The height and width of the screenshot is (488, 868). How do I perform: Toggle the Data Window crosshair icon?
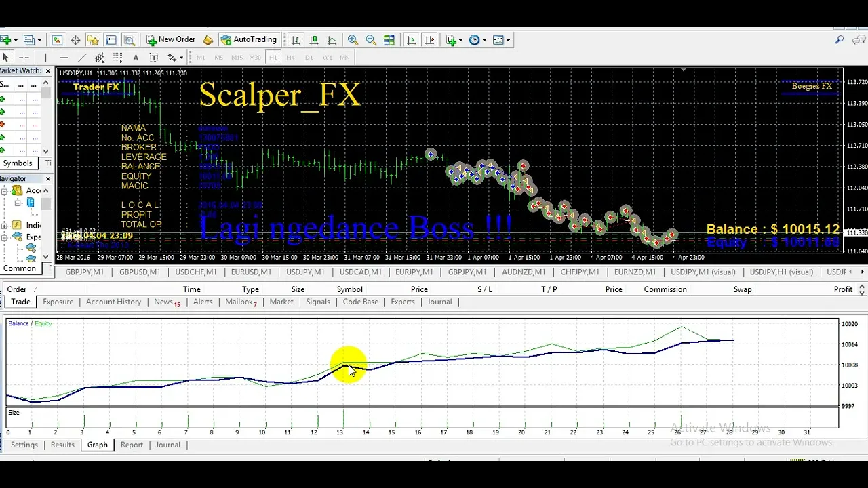point(75,40)
